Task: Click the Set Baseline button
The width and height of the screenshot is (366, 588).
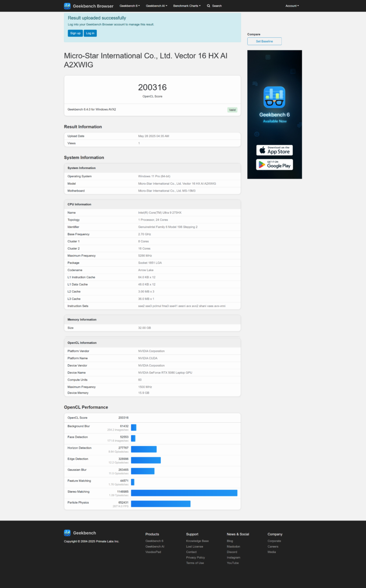Action: pyautogui.click(x=264, y=41)
